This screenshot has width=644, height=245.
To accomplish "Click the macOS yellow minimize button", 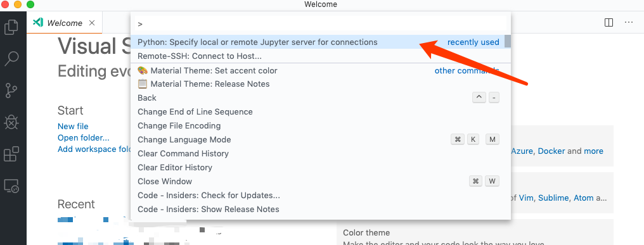I will 18,5.
